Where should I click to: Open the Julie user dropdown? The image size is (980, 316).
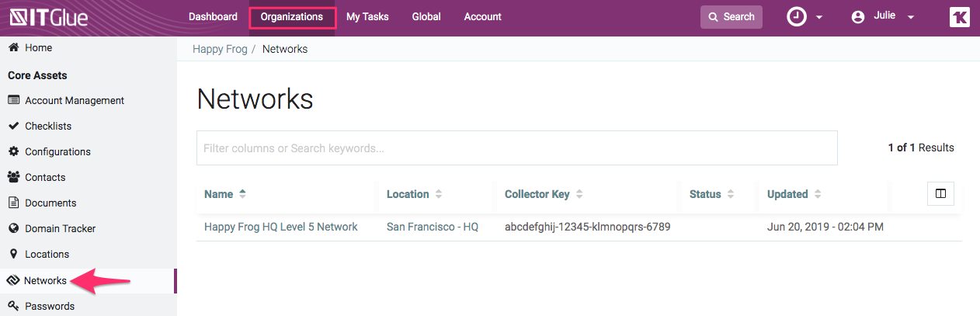pyautogui.click(x=884, y=17)
